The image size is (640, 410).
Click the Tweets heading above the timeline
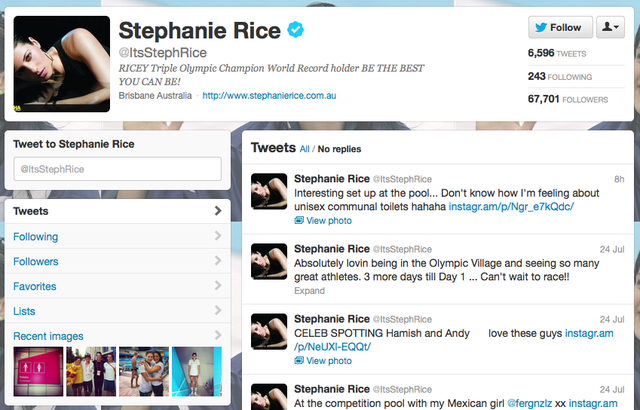(x=273, y=147)
